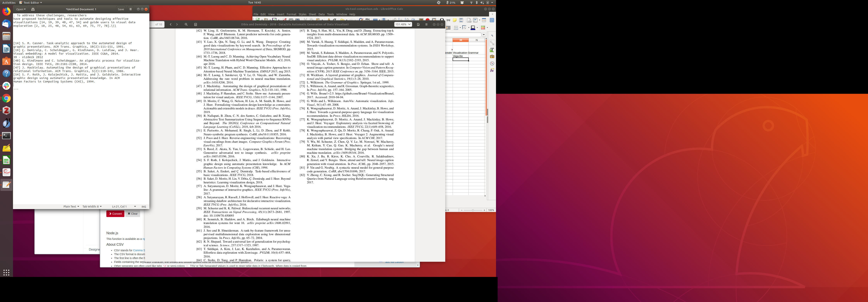Open the Tab Width dropdown

[x=92, y=206]
